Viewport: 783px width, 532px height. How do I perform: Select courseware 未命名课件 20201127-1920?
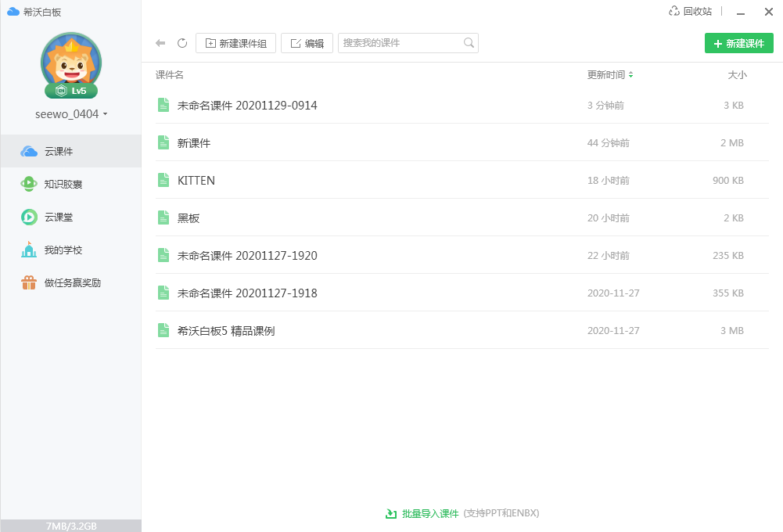(247, 256)
